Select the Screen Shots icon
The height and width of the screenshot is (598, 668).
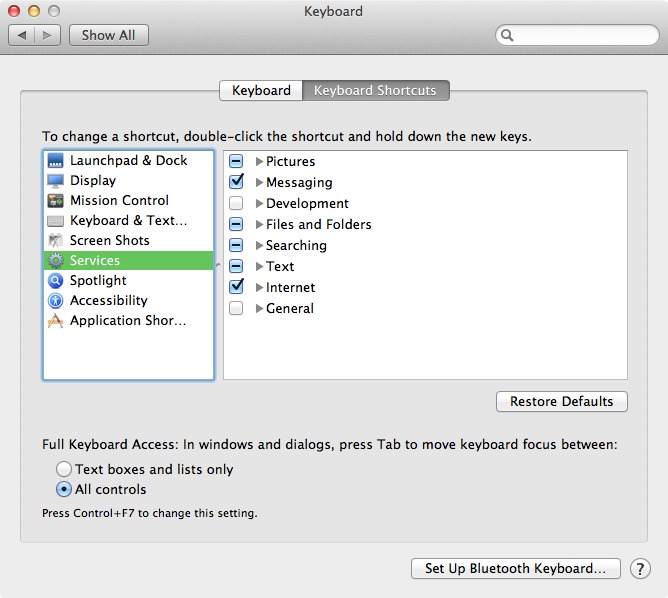(x=55, y=241)
